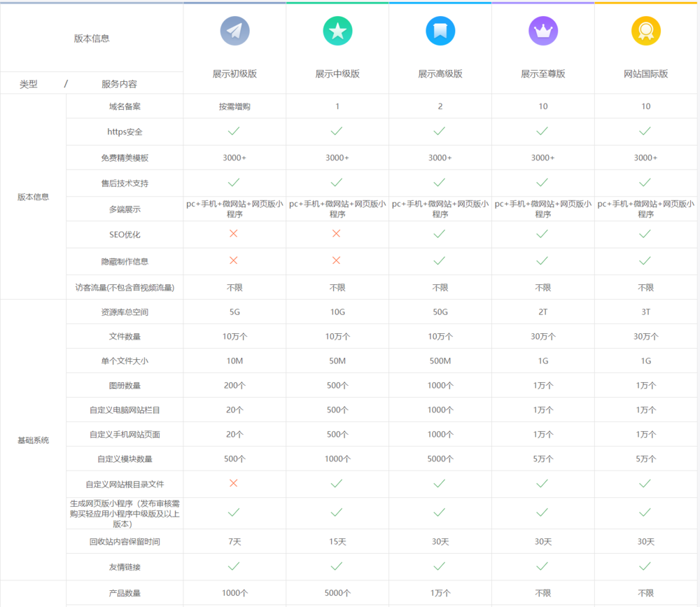Click the 展示至尊版 column heading text
This screenshot has width=700, height=607.
[542, 74]
